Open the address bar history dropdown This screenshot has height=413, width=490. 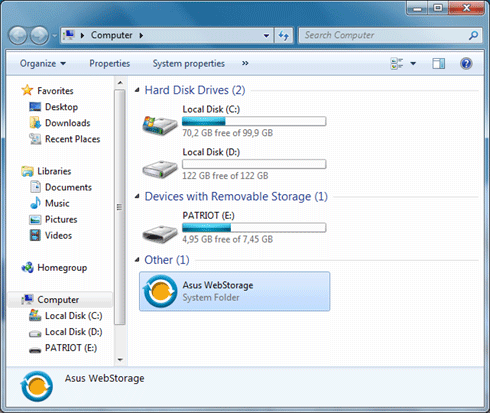coord(266,35)
